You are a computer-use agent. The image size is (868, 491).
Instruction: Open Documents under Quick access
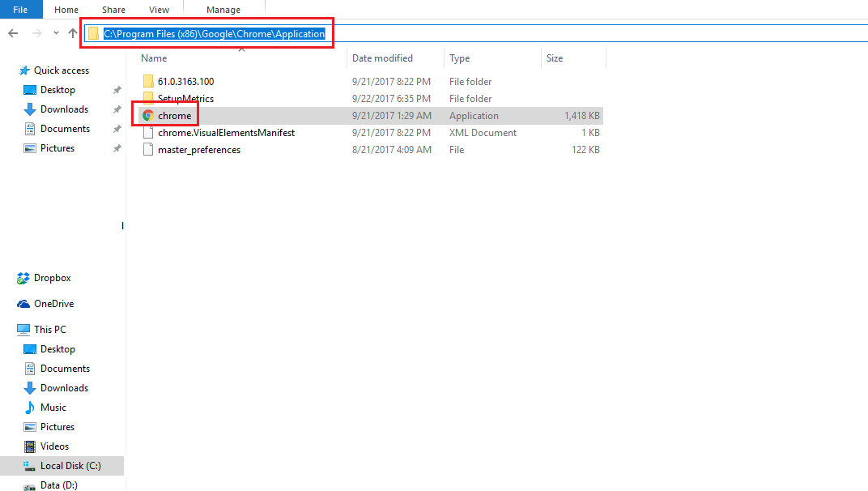pos(65,129)
